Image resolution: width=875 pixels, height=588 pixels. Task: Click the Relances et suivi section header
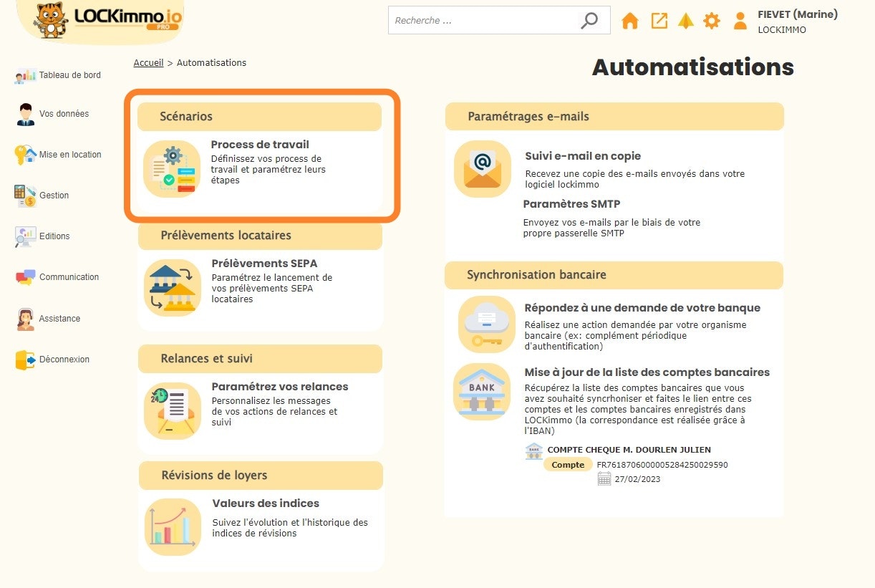click(x=261, y=359)
